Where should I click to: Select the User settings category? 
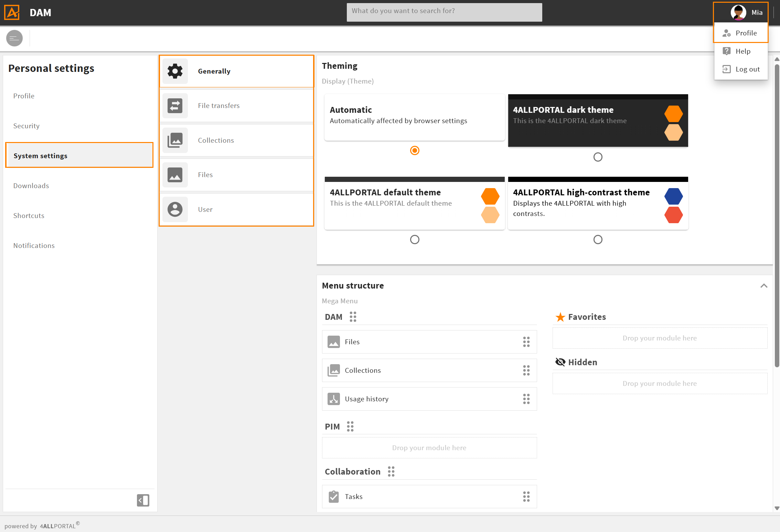coord(237,209)
